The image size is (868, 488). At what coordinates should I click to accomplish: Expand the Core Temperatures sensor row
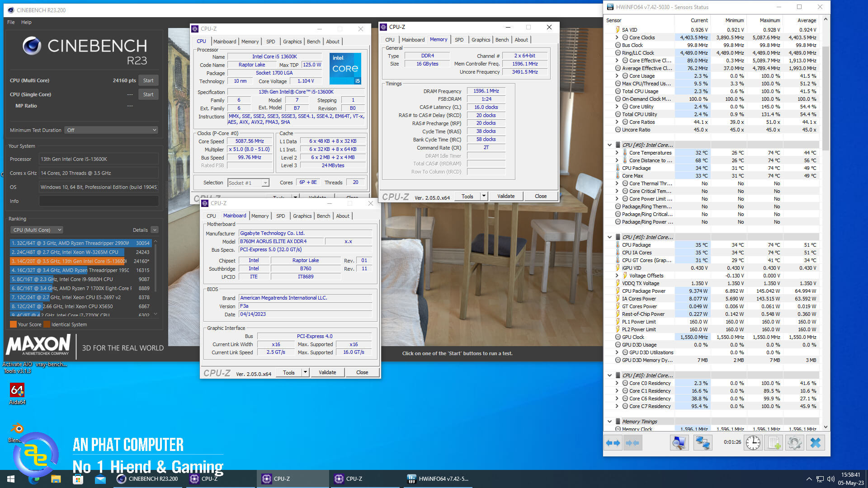pos(617,153)
